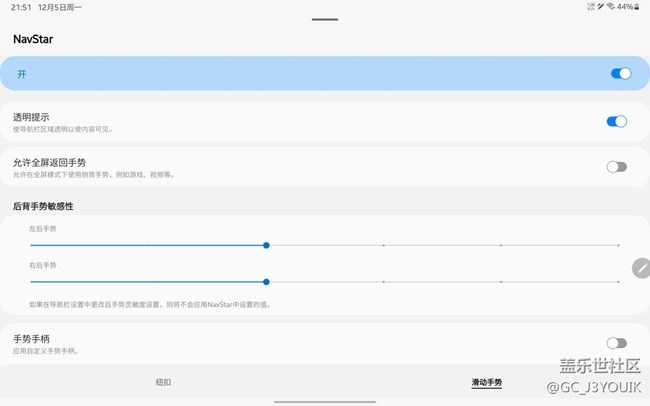Tap the bottom navigation gesture bar

[325, 402]
